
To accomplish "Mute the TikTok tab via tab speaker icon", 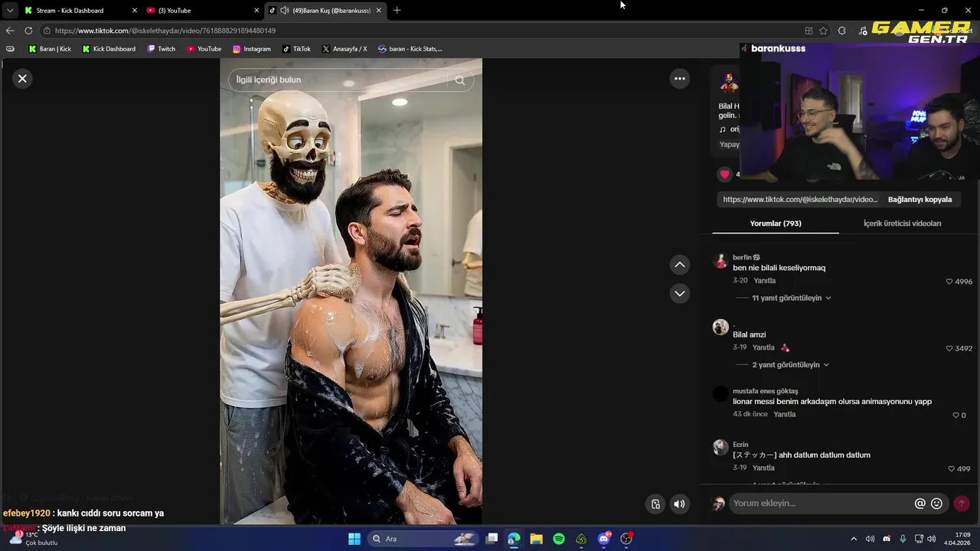I will point(284,11).
